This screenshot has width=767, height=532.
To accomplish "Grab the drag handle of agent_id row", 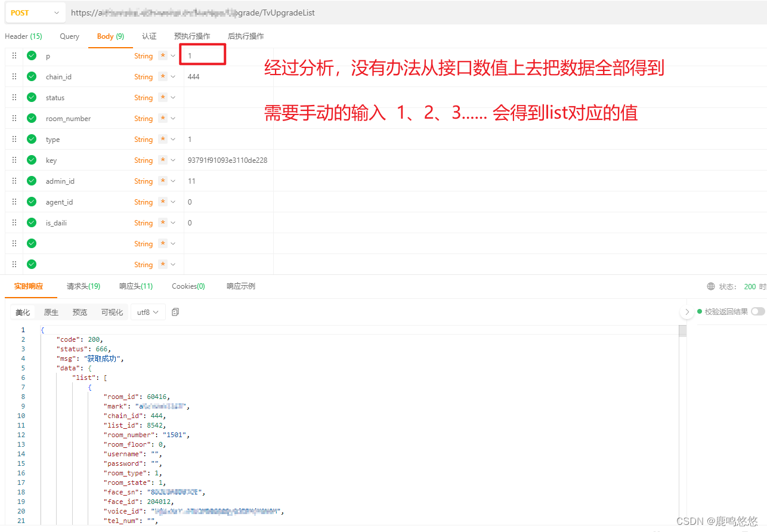I will click(14, 202).
